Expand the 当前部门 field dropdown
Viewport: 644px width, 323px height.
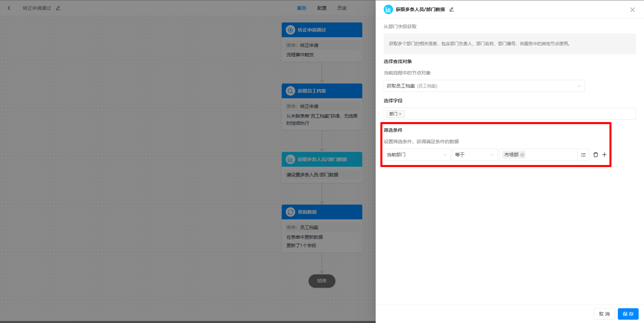[x=445, y=155]
